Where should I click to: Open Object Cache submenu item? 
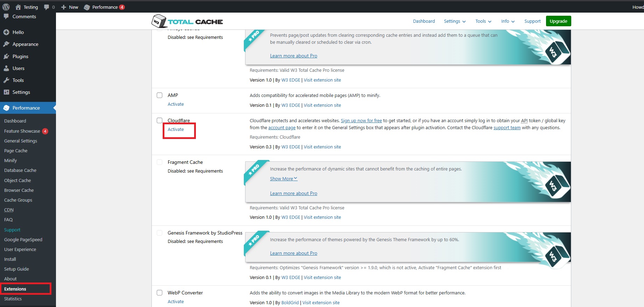17,180
